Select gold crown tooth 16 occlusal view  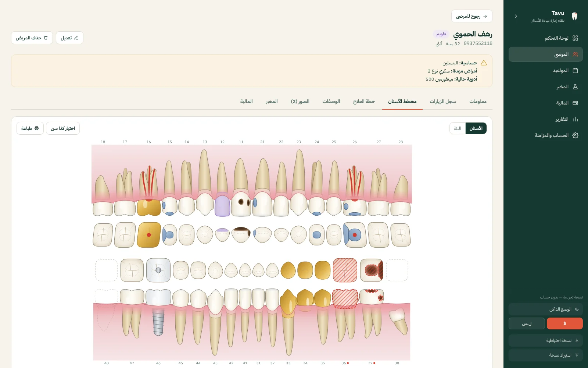pos(149,235)
